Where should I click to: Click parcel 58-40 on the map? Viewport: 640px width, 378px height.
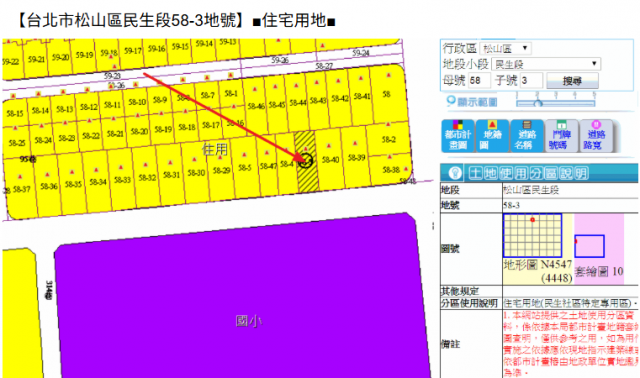pos(330,160)
